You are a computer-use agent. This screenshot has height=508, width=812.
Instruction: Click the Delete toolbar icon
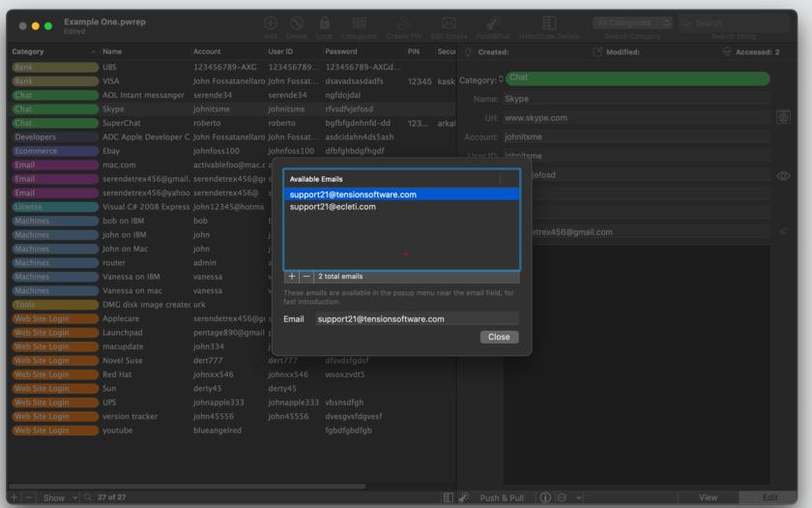coord(296,23)
